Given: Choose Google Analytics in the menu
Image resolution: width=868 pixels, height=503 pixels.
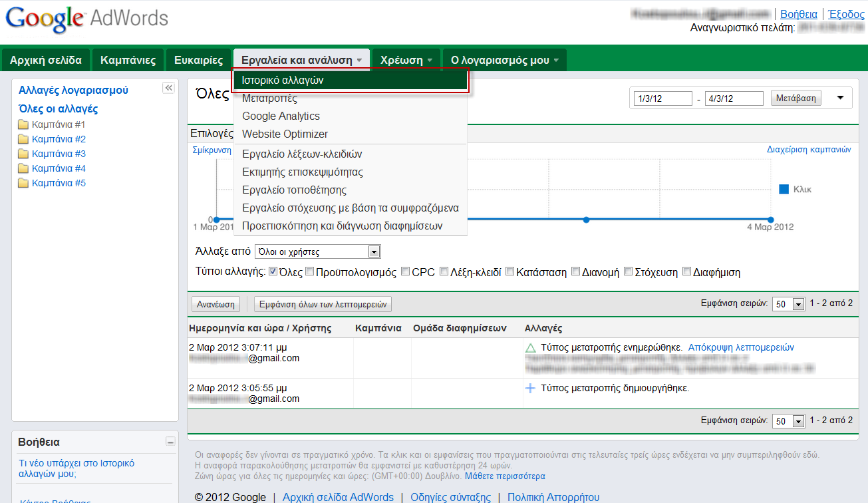Looking at the screenshot, I should coord(351,116).
